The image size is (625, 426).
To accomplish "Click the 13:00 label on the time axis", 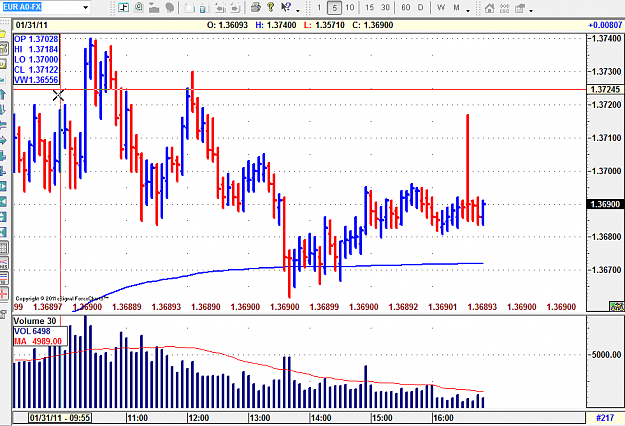I will click(x=260, y=418).
